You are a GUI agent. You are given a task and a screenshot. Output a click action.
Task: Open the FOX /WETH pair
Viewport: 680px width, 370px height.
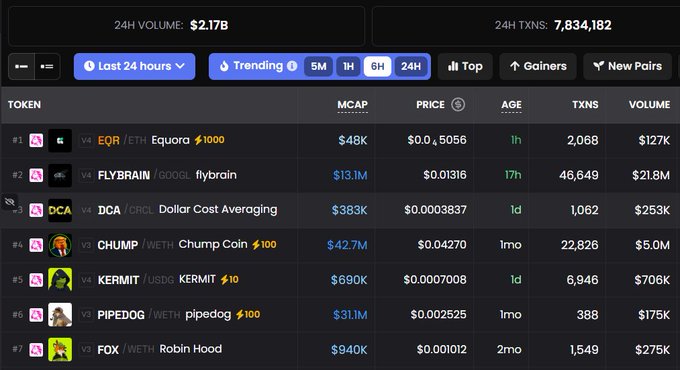tap(126, 350)
